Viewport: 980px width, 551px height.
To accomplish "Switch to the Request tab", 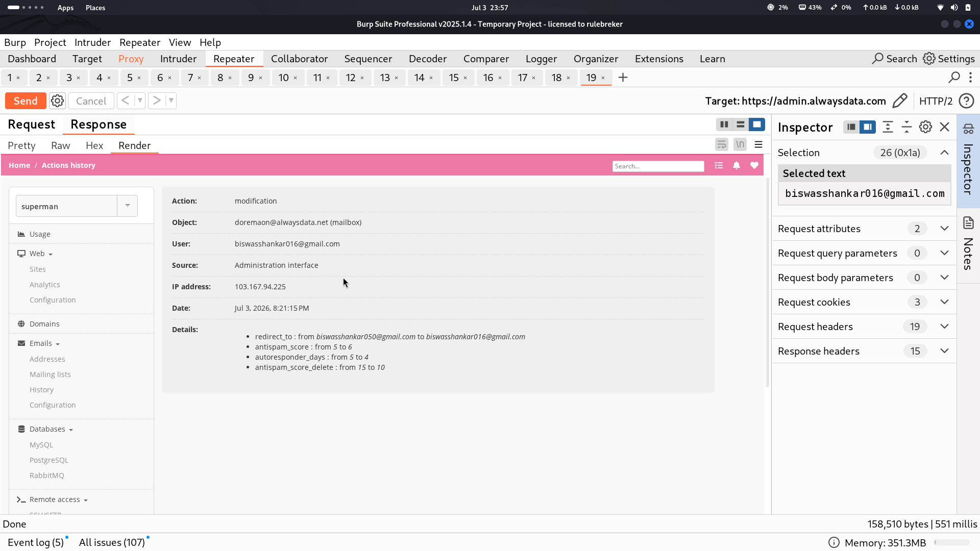I will 31,124.
